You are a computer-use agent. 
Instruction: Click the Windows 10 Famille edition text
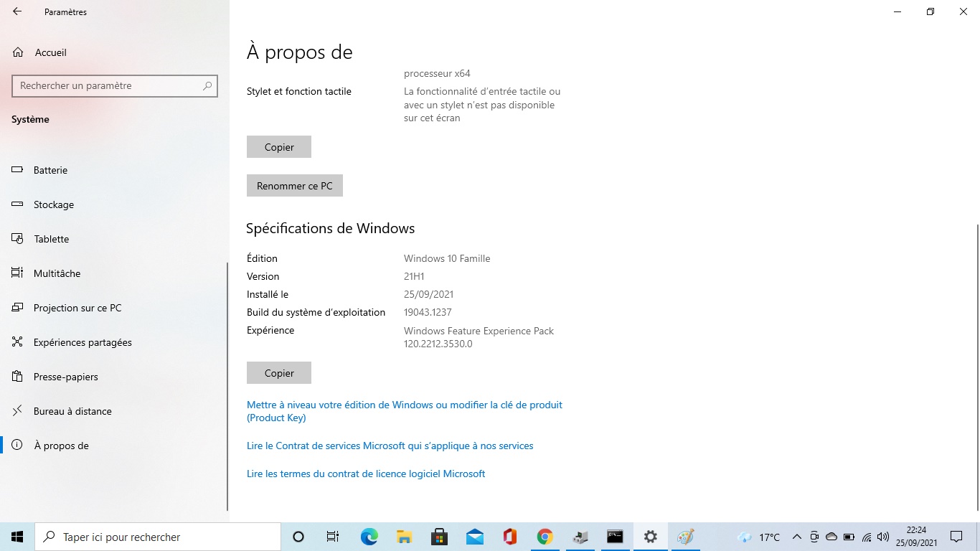(447, 258)
